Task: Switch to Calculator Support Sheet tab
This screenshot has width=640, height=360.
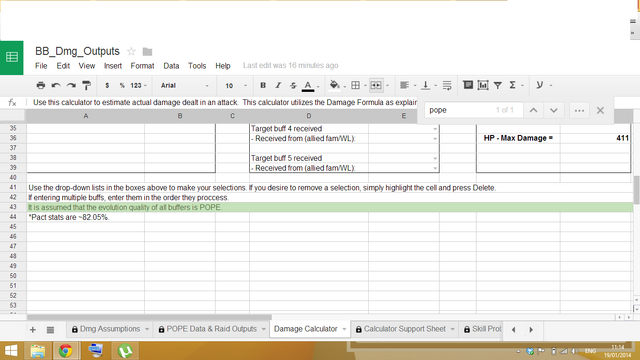Action: click(404, 329)
